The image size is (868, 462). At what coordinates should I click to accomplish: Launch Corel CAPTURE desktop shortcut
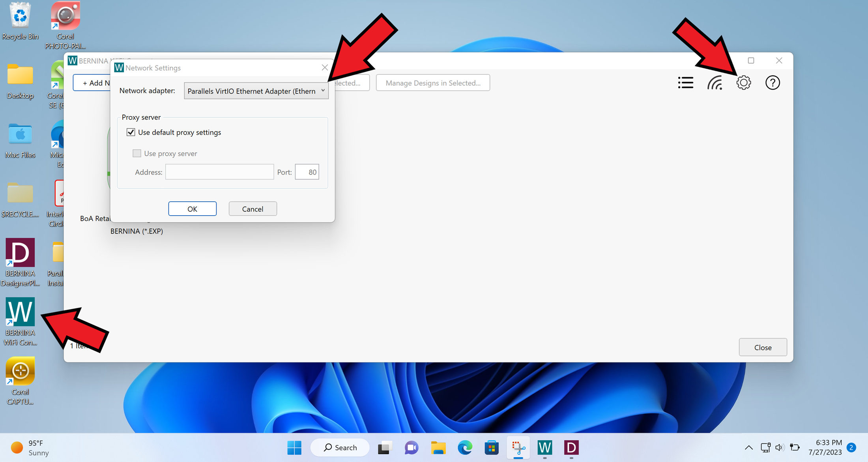tap(20, 381)
